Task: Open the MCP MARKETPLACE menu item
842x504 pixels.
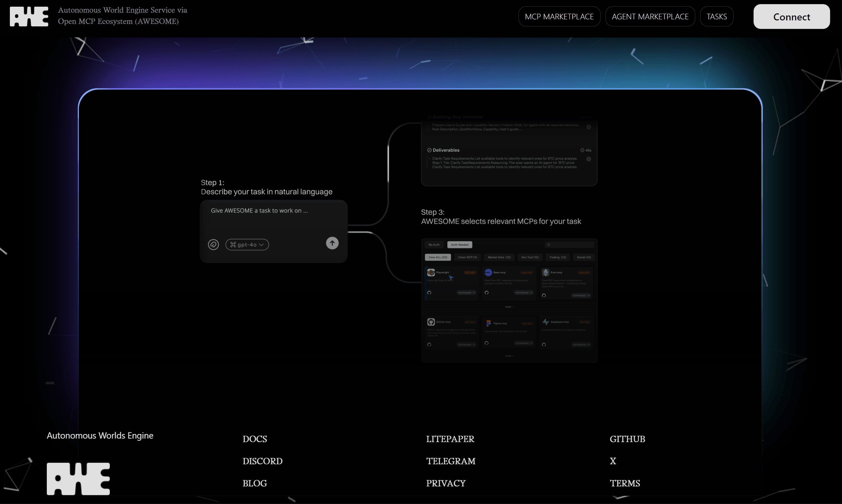Action: click(559, 17)
